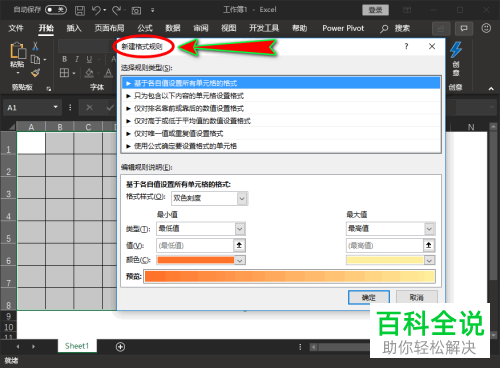Switch to the 视图 ribbon tab

click(228, 28)
